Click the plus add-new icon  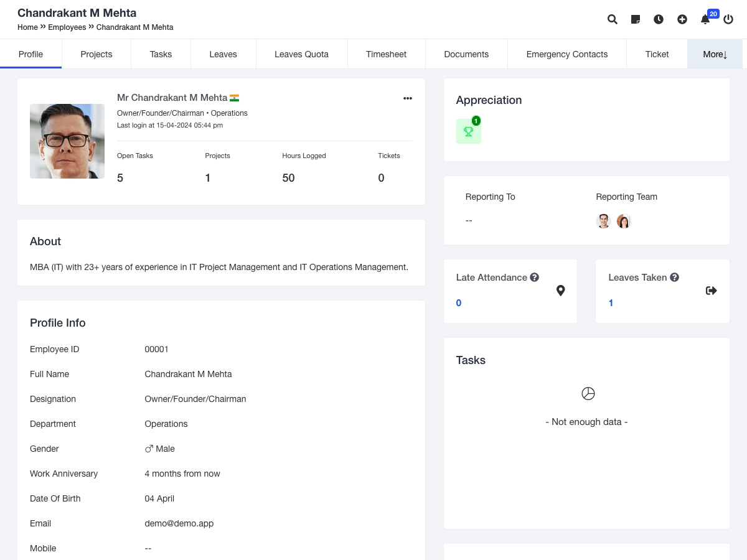coord(682,19)
